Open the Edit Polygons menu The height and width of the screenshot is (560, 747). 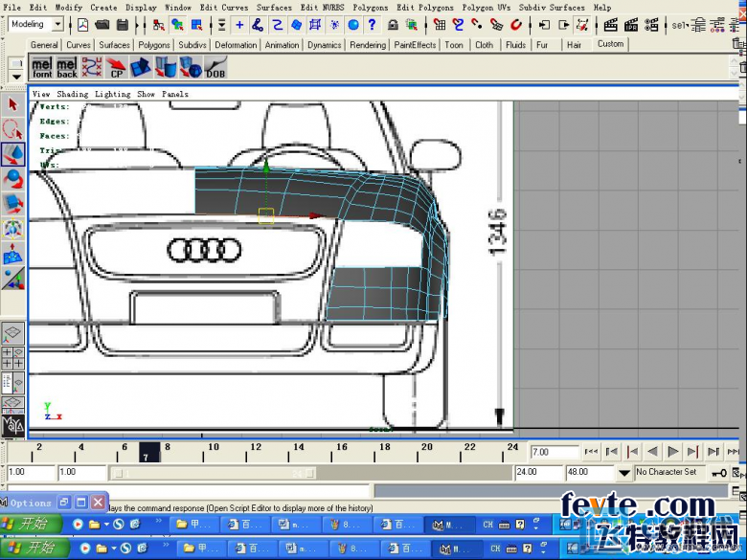[x=425, y=7]
